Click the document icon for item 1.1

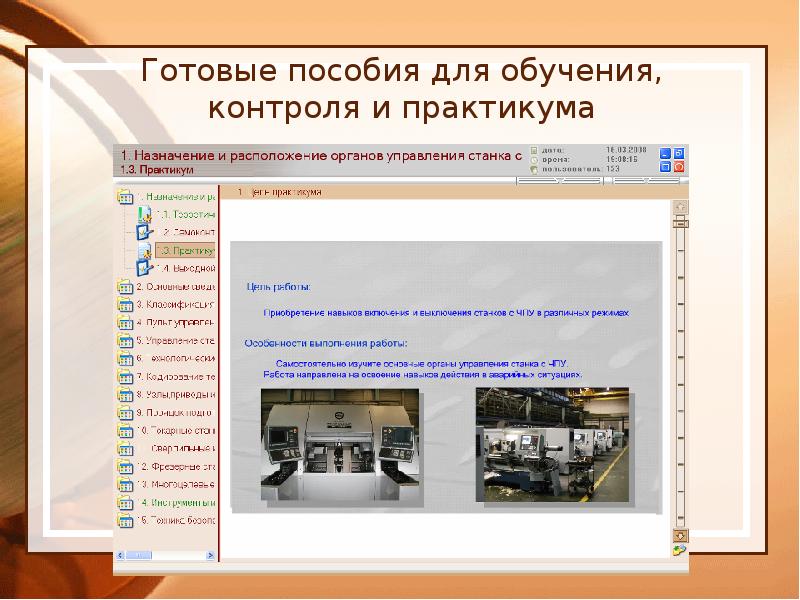point(143,213)
